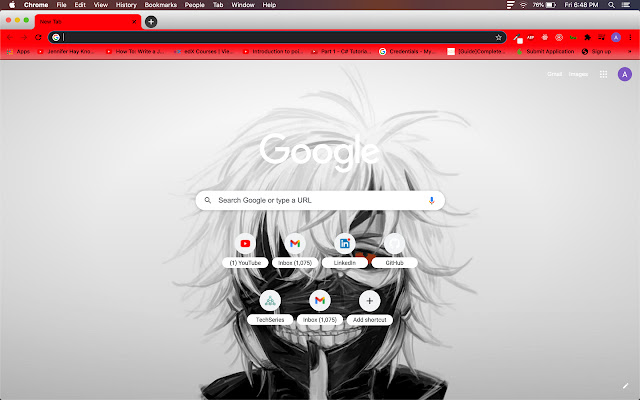Open Google account avatar on page

pyautogui.click(x=624, y=74)
